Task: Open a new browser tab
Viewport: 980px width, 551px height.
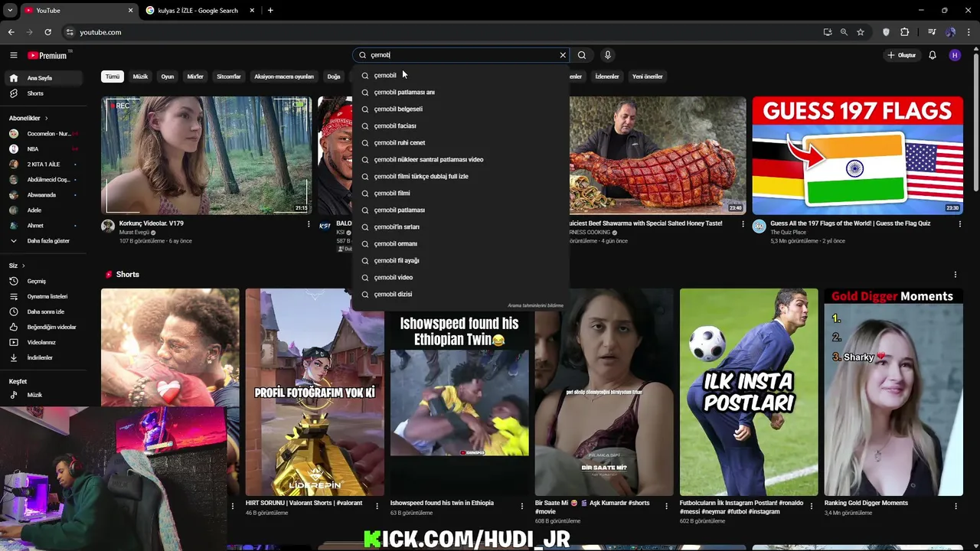Action: (x=270, y=11)
